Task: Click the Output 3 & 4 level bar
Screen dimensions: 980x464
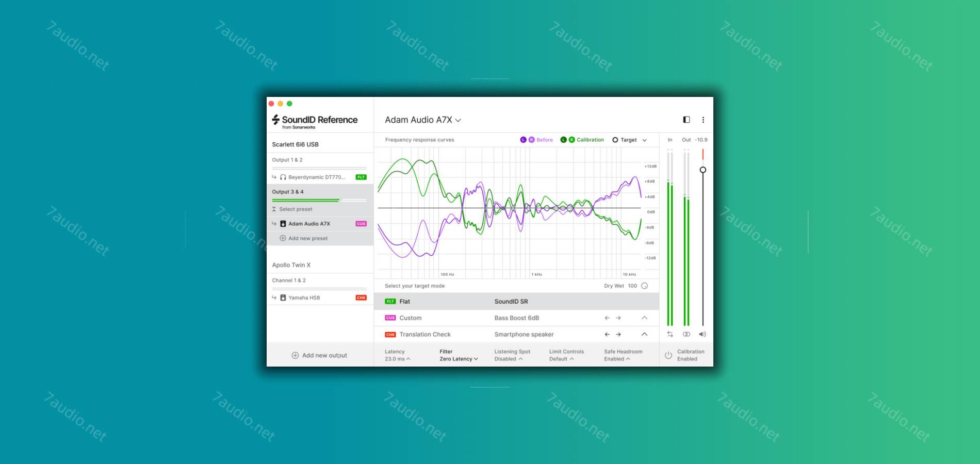Action: pyautogui.click(x=319, y=200)
